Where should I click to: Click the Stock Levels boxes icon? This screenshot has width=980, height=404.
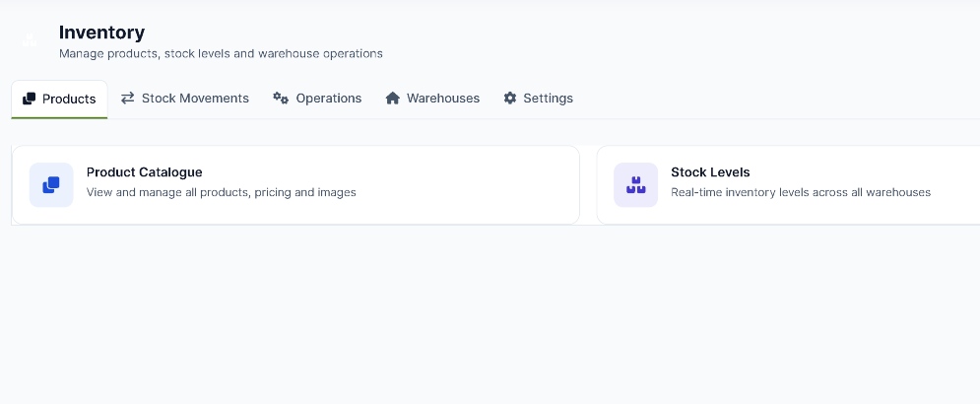635,184
